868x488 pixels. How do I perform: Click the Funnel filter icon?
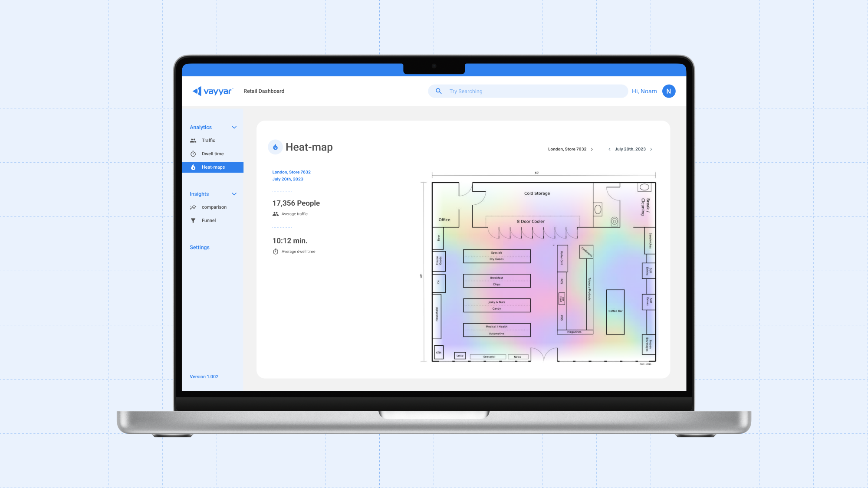click(193, 221)
